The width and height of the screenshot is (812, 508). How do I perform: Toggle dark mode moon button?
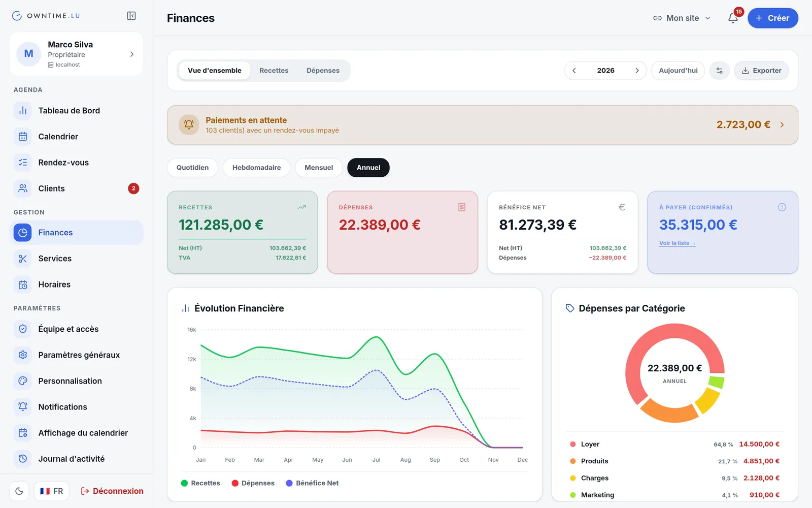[19, 491]
